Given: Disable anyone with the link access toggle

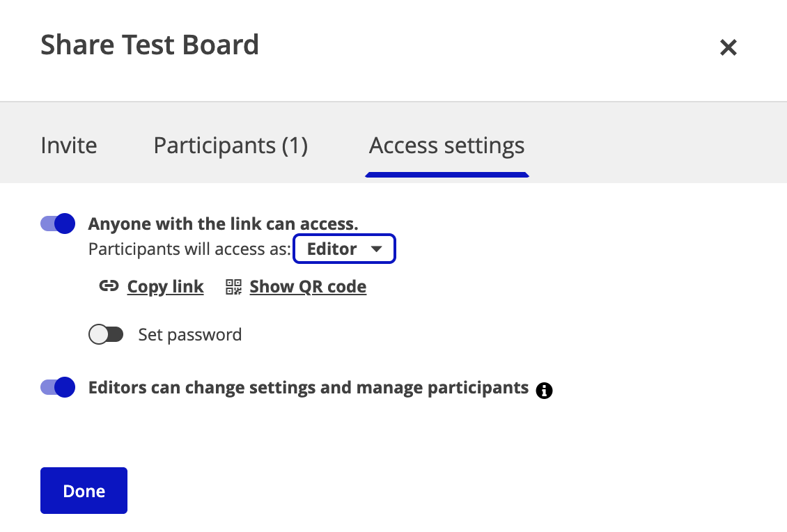Looking at the screenshot, I should [x=58, y=224].
